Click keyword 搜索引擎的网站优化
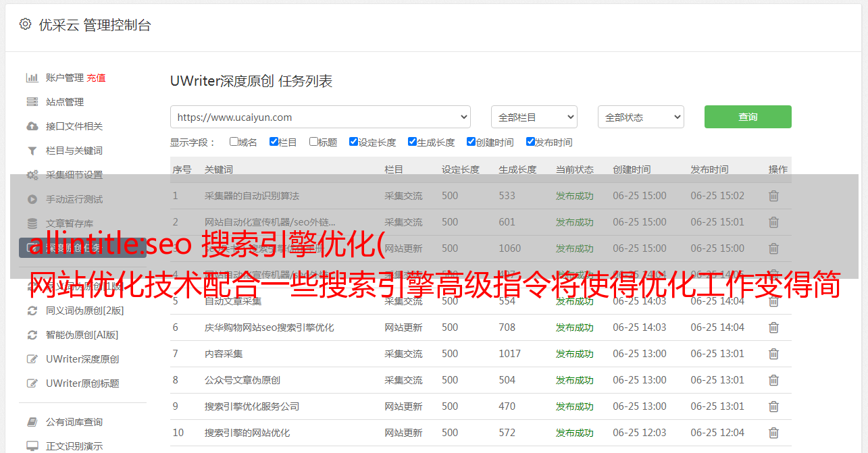Viewport: 868px width, 453px height. coord(247,433)
